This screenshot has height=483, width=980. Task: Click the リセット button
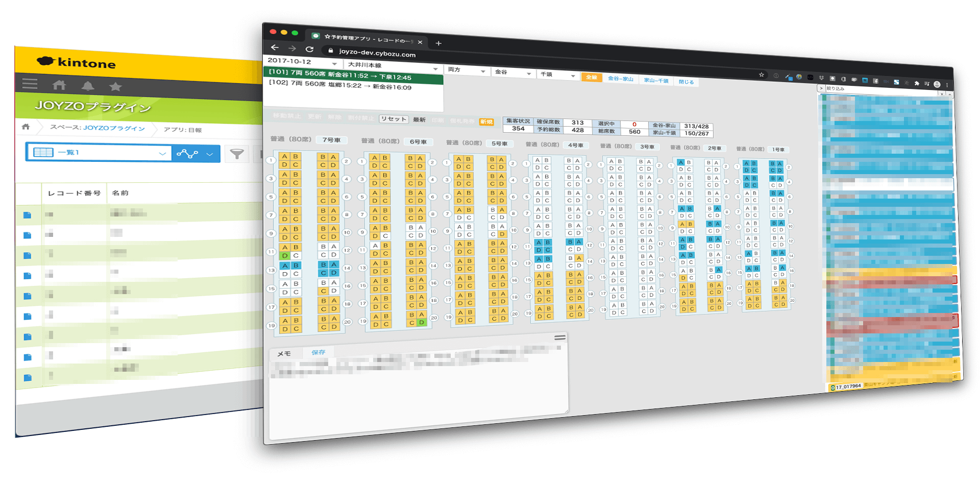(x=394, y=118)
